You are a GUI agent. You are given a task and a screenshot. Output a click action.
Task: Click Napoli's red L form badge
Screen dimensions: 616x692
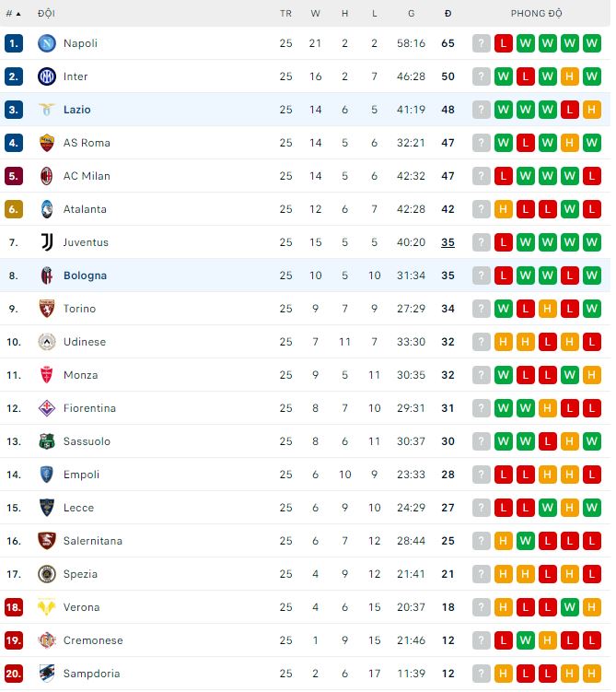tap(504, 43)
